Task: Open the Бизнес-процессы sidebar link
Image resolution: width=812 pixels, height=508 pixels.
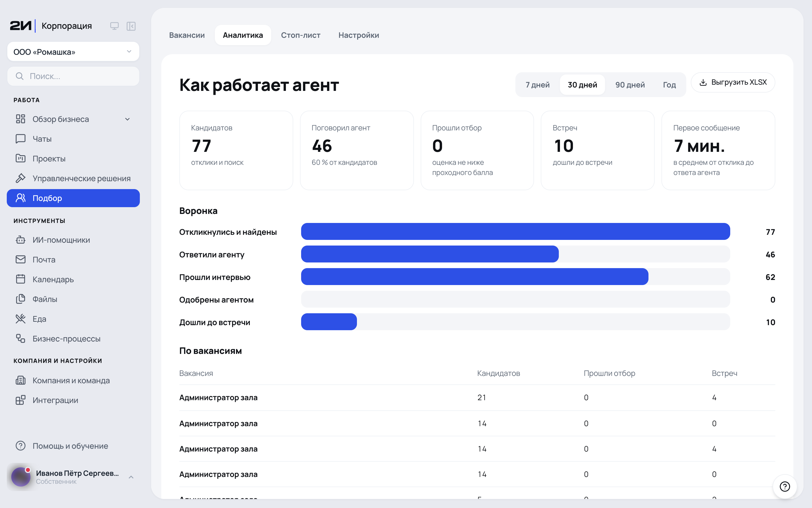Action: coord(73,338)
